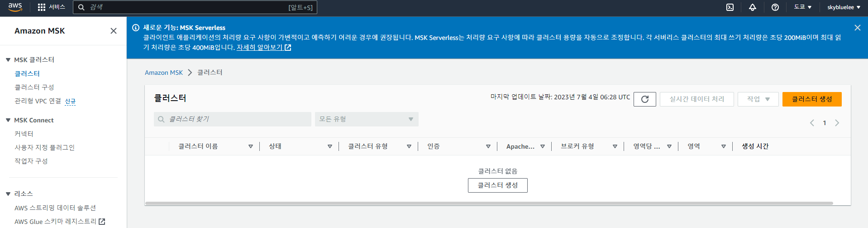Collapse the MSK 클러스터 section

point(8,60)
